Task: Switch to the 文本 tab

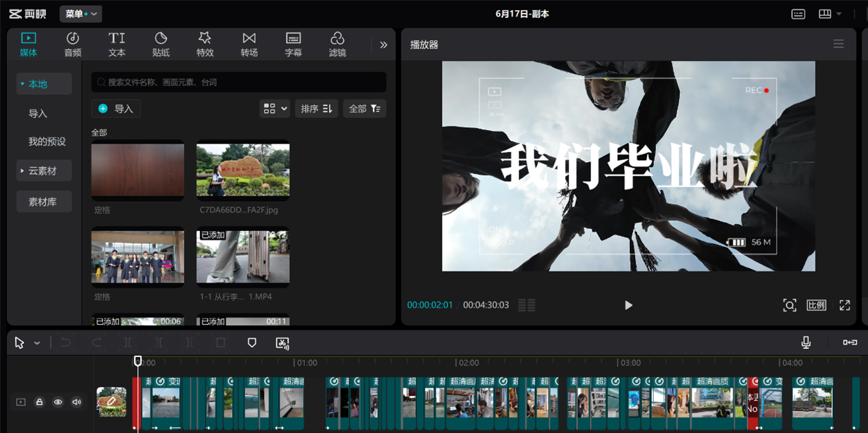Action: tap(117, 44)
